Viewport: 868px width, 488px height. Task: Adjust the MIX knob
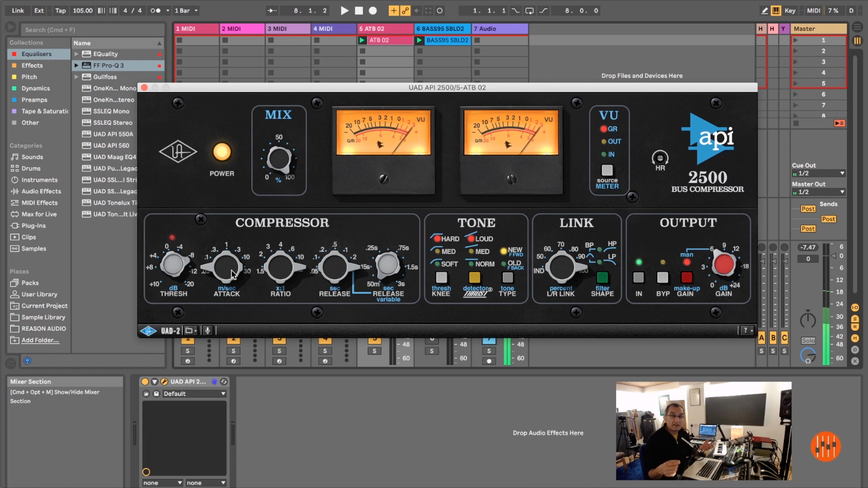click(x=279, y=160)
